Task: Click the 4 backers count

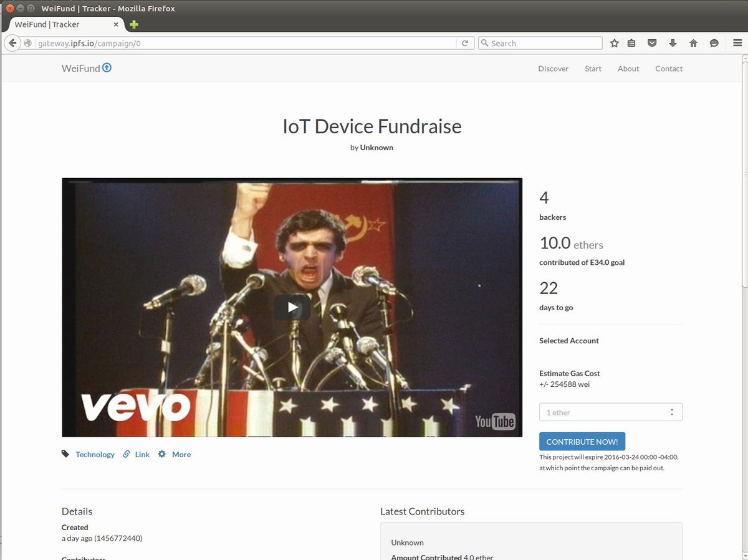Action: click(x=552, y=206)
